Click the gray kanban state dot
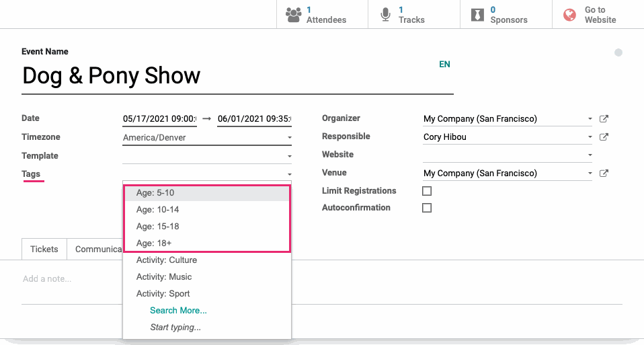The width and height of the screenshot is (644, 345). point(618,52)
